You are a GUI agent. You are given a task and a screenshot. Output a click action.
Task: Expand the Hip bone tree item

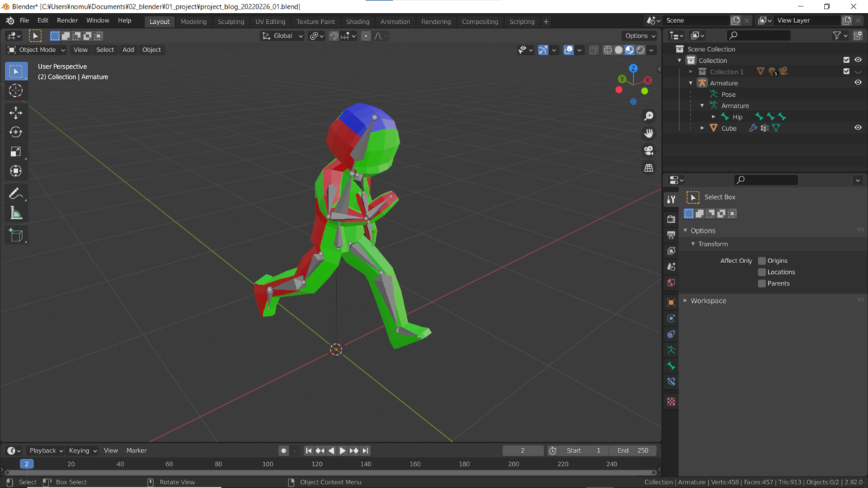click(x=714, y=117)
